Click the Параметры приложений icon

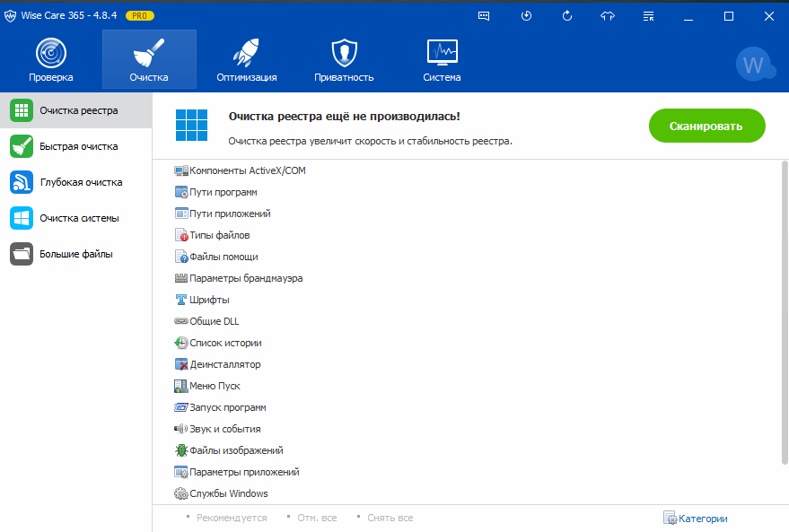point(181,472)
